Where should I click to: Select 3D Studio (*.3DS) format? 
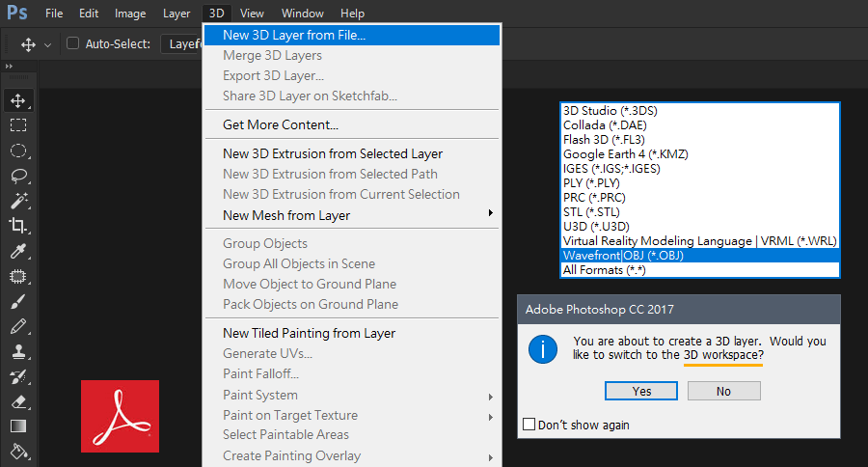point(700,111)
